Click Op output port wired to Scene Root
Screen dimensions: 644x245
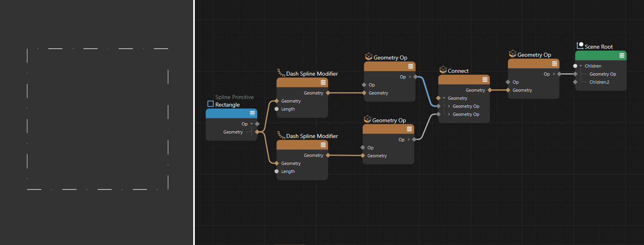click(x=559, y=74)
